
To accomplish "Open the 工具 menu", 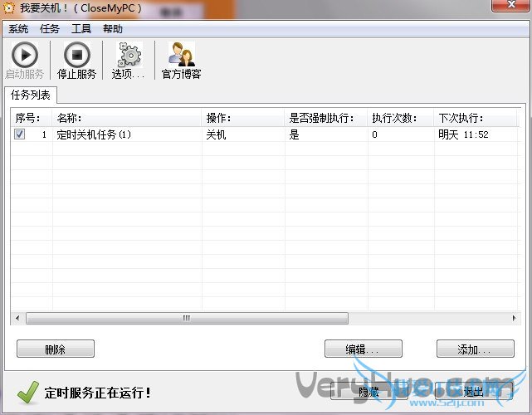I will tap(81, 29).
